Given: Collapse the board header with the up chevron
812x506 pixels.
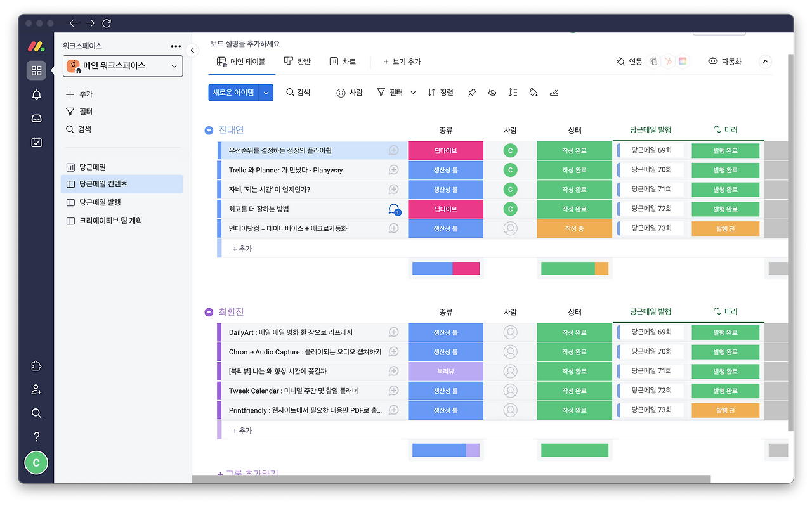Looking at the screenshot, I should (766, 62).
